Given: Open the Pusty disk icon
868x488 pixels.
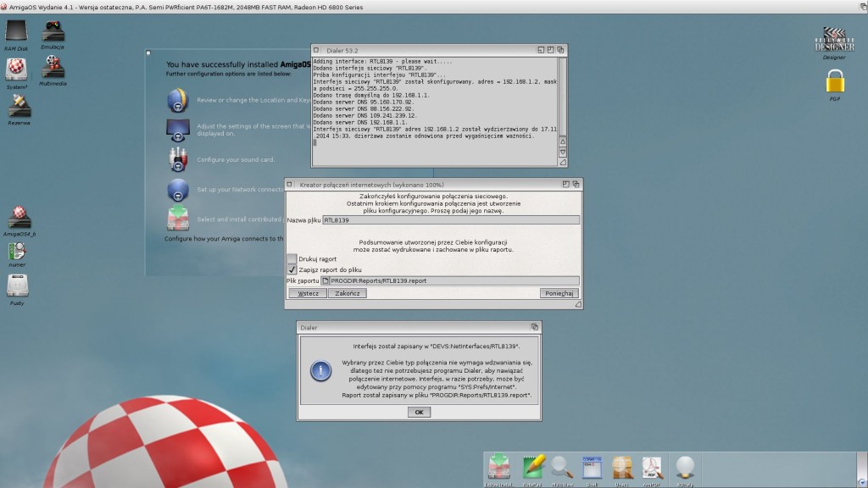Looking at the screenshot, I should tap(17, 286).
